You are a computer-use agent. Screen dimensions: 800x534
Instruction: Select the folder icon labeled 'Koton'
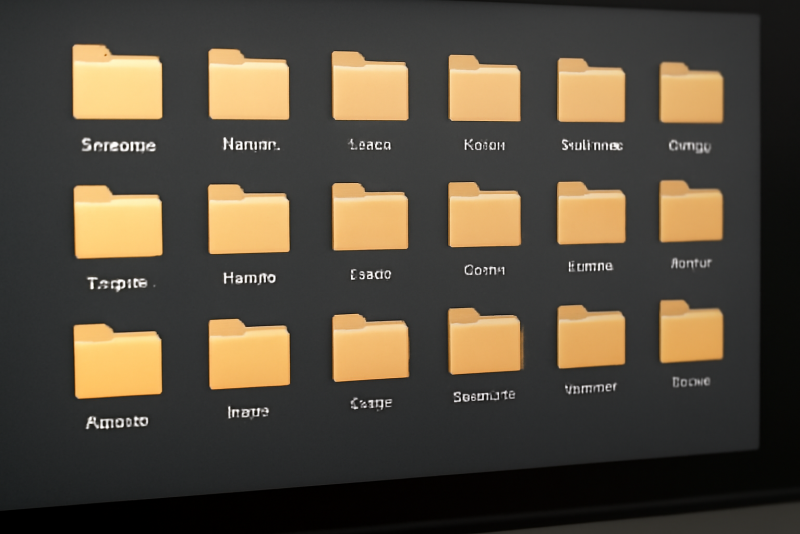pyautogui.click(x=484, y=88)
